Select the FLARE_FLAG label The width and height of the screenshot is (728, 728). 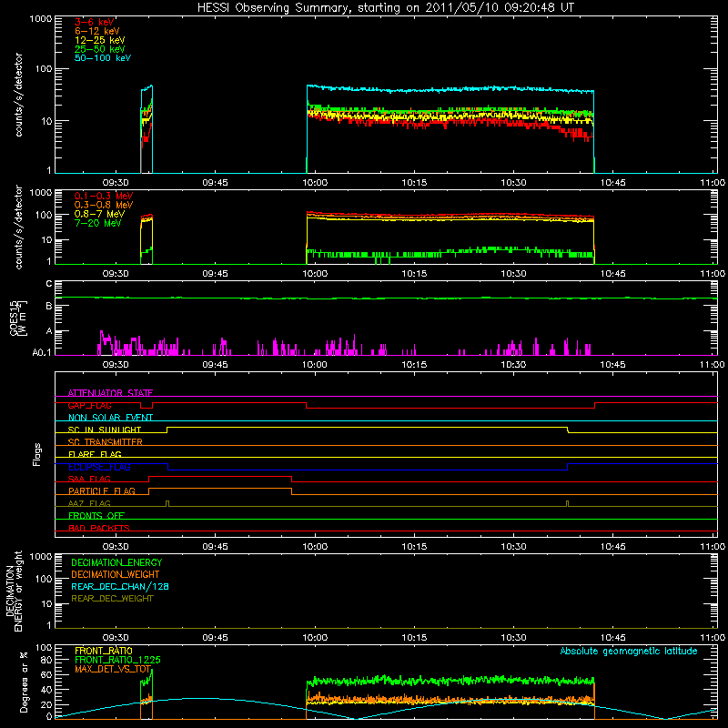pyautogui.click(x=95, y=454)
